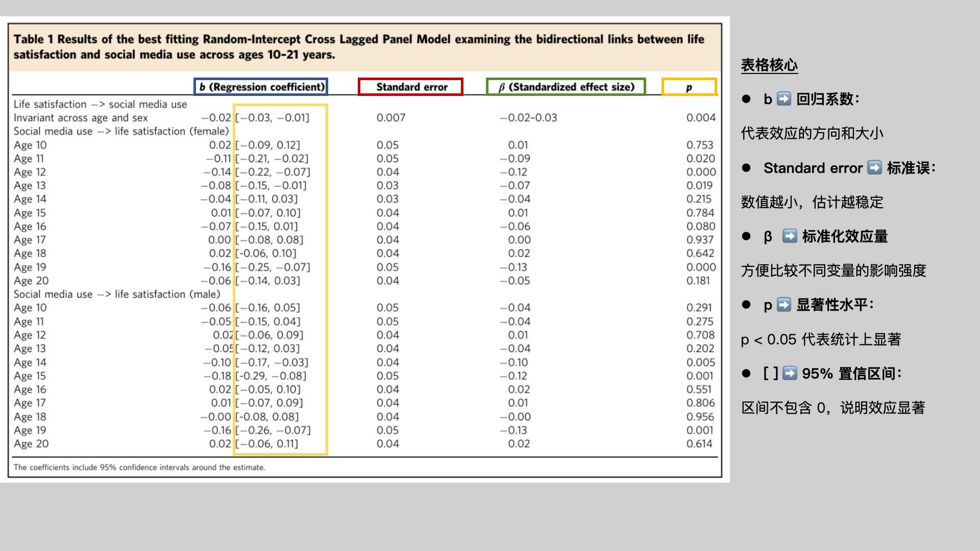Click the arrow icon after 'p' bullet
The image size is (980, 551).
click(783, 305)
